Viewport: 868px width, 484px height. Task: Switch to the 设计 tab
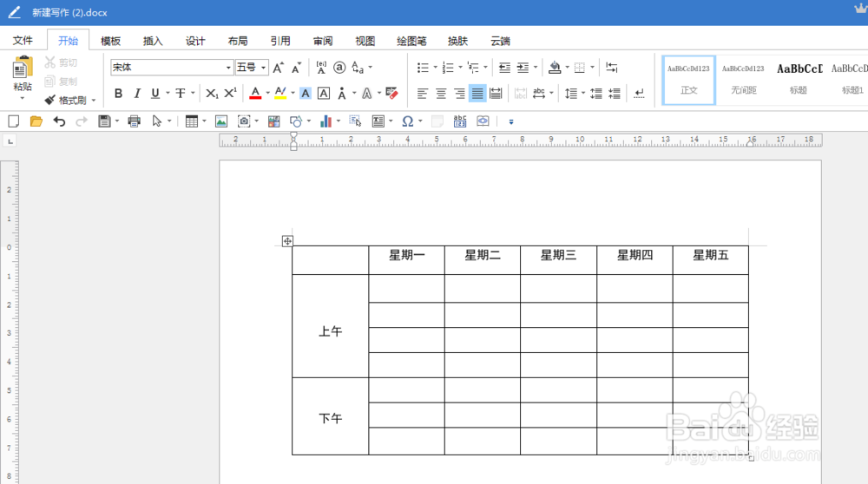[x=195, y=41]
